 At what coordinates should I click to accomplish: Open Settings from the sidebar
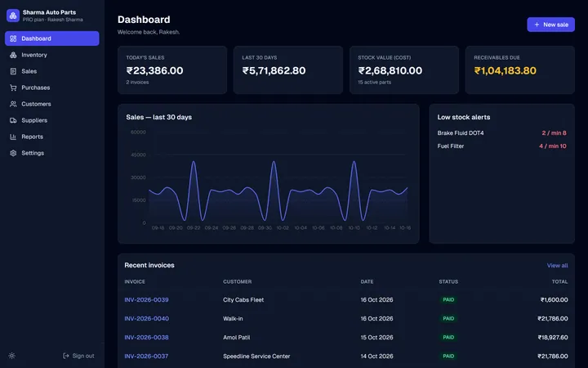[x=52, y=153]
